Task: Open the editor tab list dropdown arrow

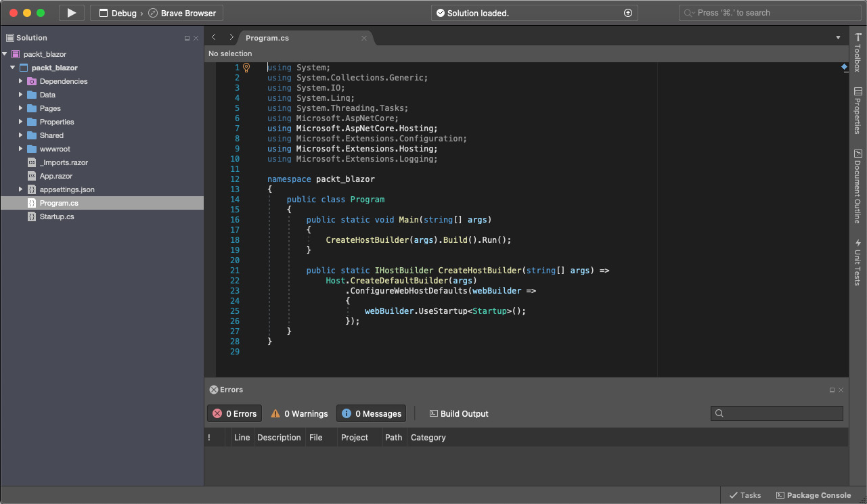Action: pos(838,38)
